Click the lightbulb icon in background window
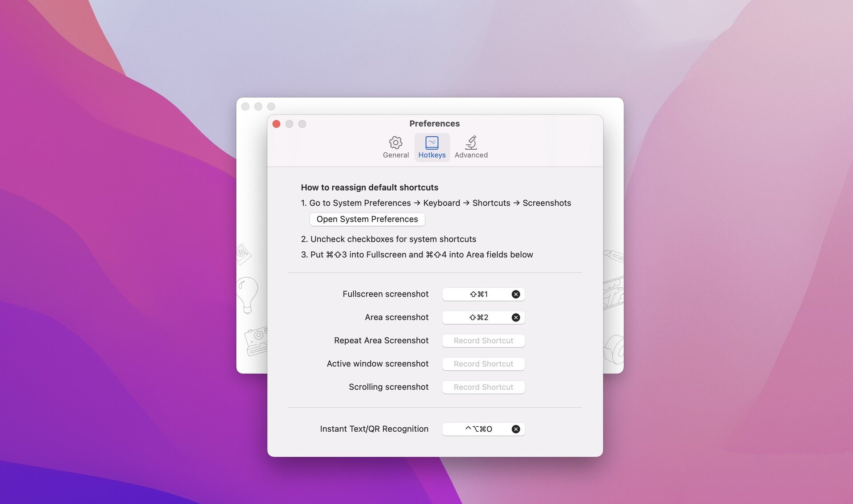 tap(247, 295)
